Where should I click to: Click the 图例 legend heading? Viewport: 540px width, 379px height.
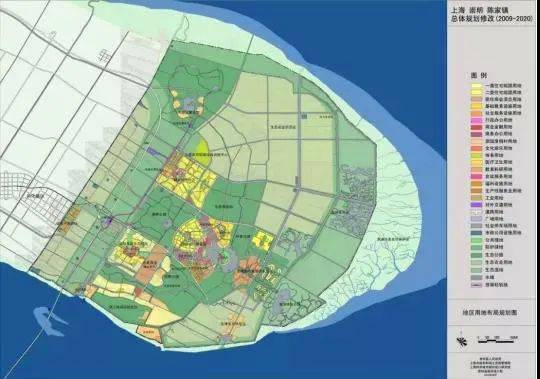tap(479, 75)
